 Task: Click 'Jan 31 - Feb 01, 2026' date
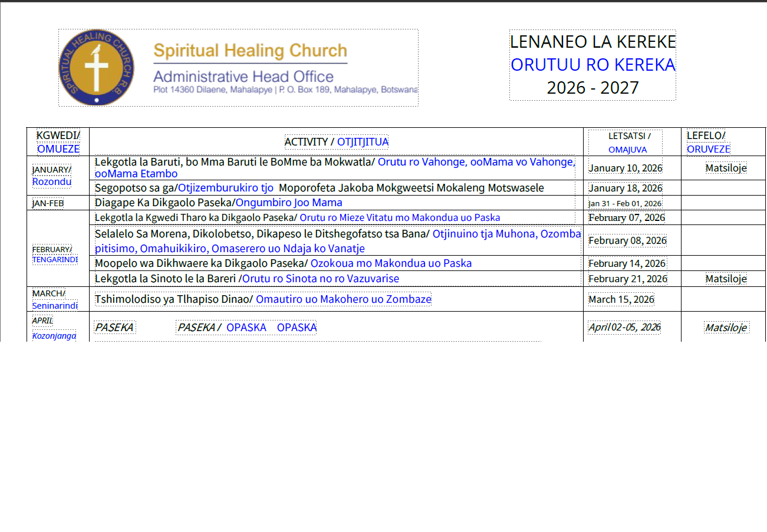tap(625, 204)
